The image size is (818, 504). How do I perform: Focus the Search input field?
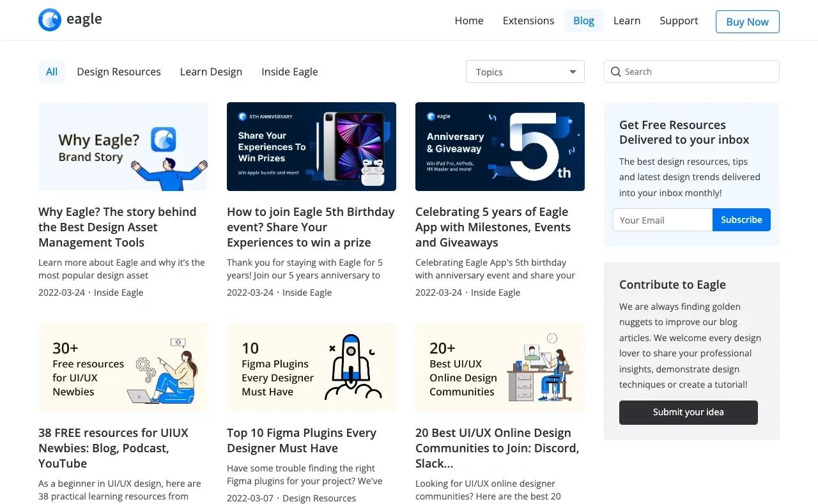point(691,72)
